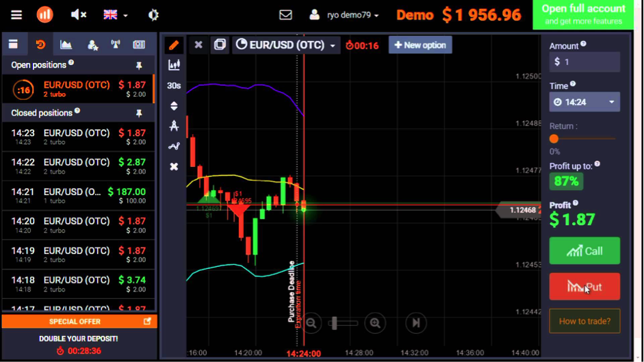Click the Amount input field
This screenshot has width=644, height=362.
[584, 62]
